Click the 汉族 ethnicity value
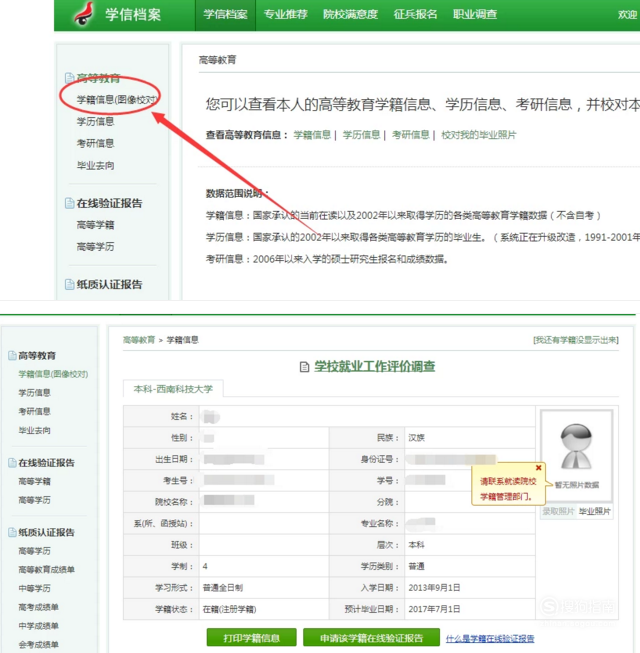The height and width of the screenshot is (653, 640). (416, 438)
